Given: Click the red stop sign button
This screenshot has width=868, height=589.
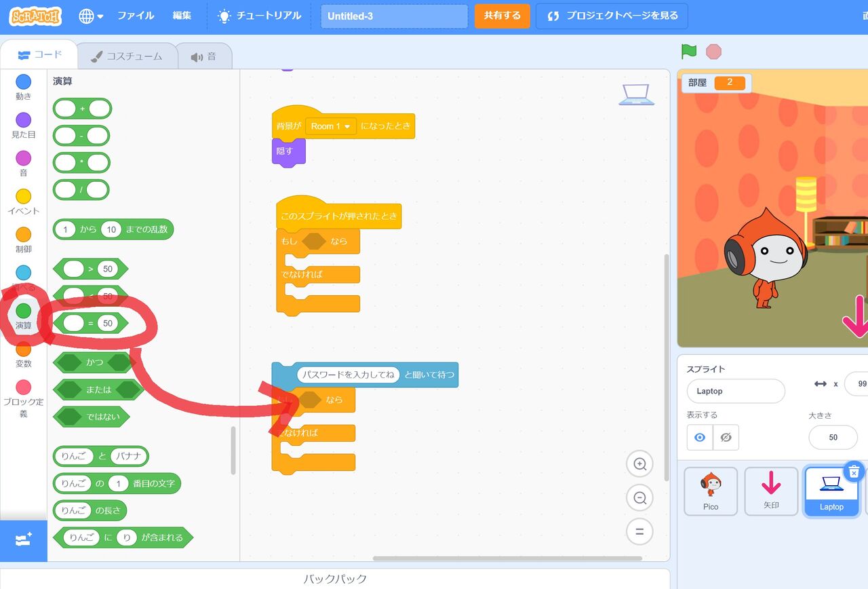Looking at the screenshot, I should [x=713, y=52].
